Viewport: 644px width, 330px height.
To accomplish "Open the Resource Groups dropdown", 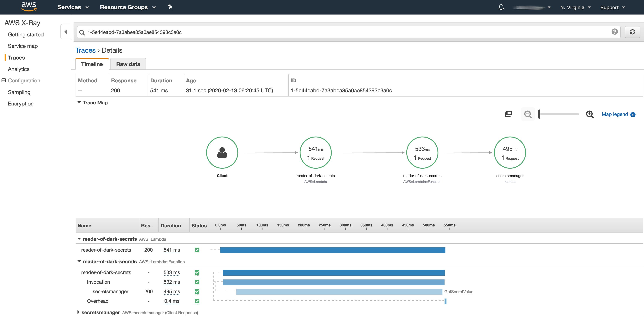I will (x=128, y=7).
